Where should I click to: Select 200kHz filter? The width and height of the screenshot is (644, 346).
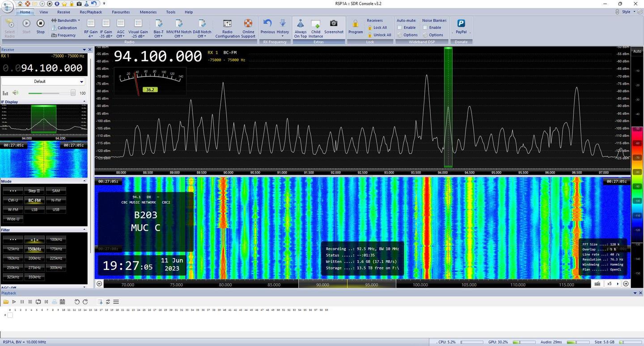click(x=34, y=258)
